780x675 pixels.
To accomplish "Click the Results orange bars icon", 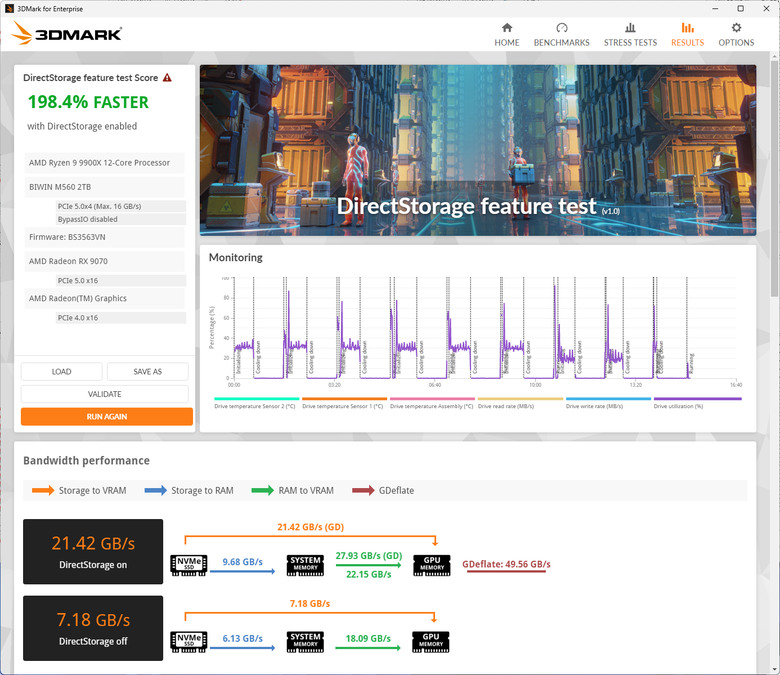I will pyautogui.click(x=687, y=27).
